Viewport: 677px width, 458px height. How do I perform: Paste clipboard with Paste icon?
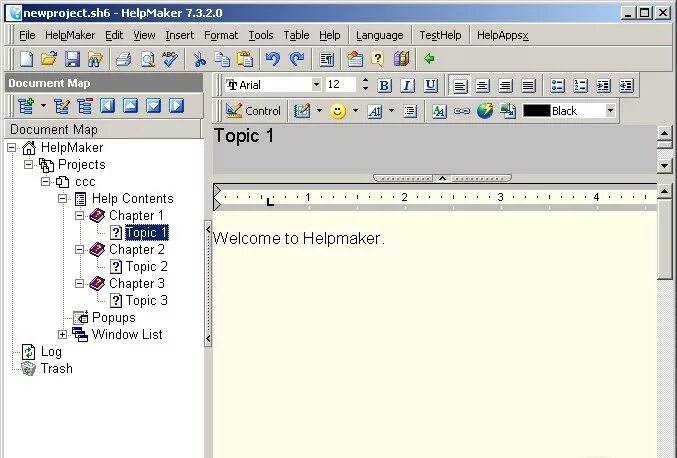pyautogui.click(x=245, y=59)
